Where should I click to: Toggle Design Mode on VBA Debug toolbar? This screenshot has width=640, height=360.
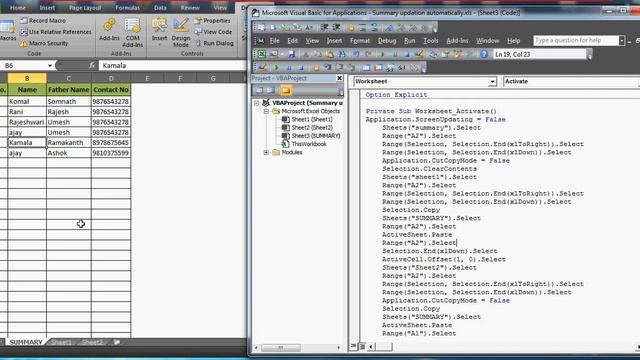[x=263, y=67]
